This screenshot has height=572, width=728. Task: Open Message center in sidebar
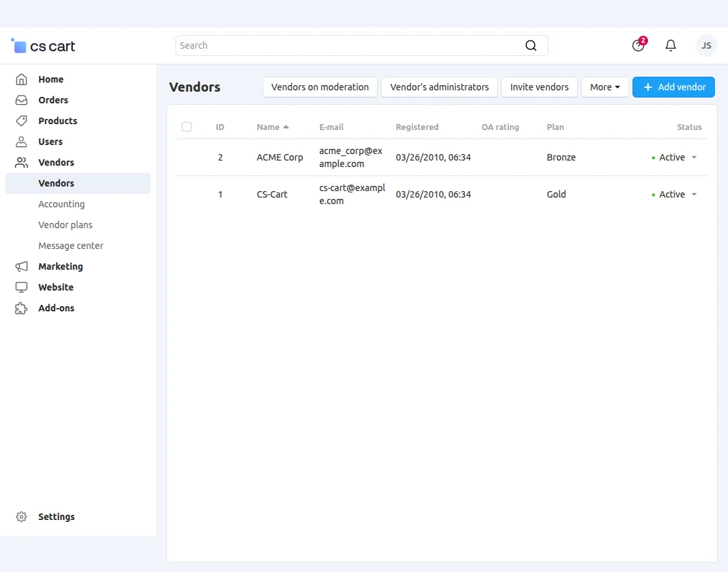pos(71,246)
